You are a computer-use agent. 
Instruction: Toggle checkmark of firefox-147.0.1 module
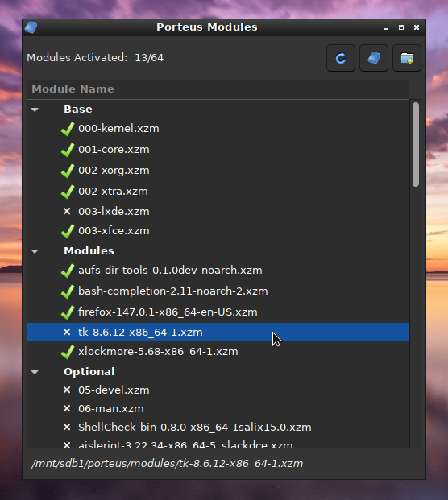68,313
